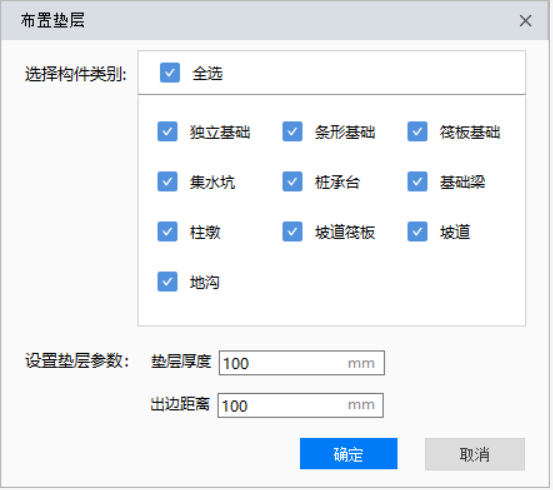Screen dimensions: 553x490
Task: Click the 筏板基础 label text
Action: pos(470,133)
